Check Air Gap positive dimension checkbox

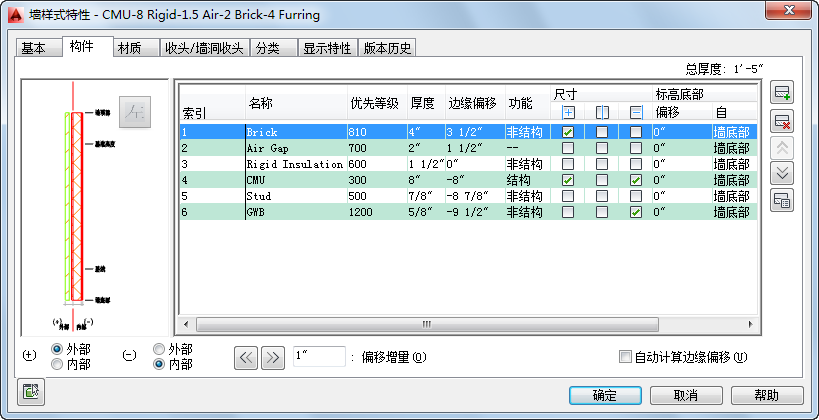point(567,148)
